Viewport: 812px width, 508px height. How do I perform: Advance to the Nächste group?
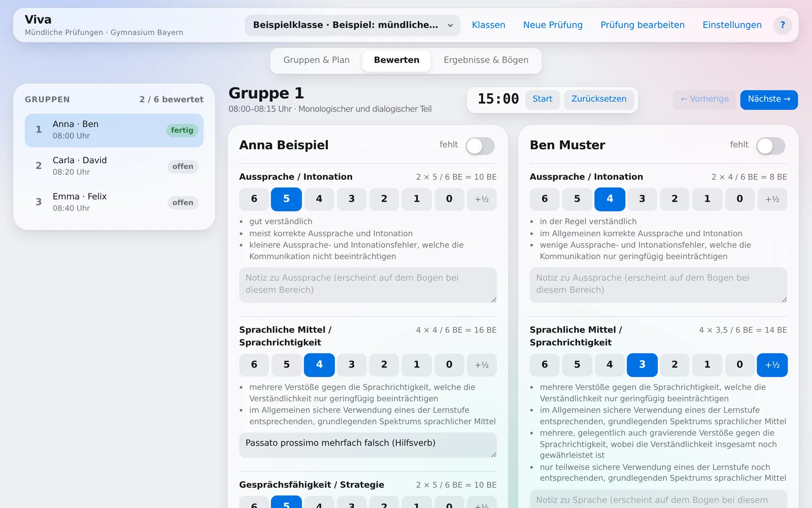tap(769, 99)
